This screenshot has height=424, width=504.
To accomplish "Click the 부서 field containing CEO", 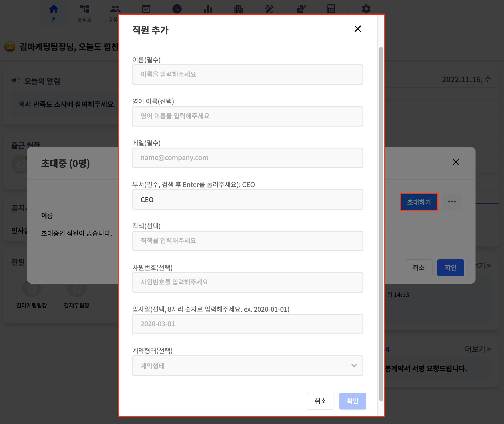I will coord(247,199).
